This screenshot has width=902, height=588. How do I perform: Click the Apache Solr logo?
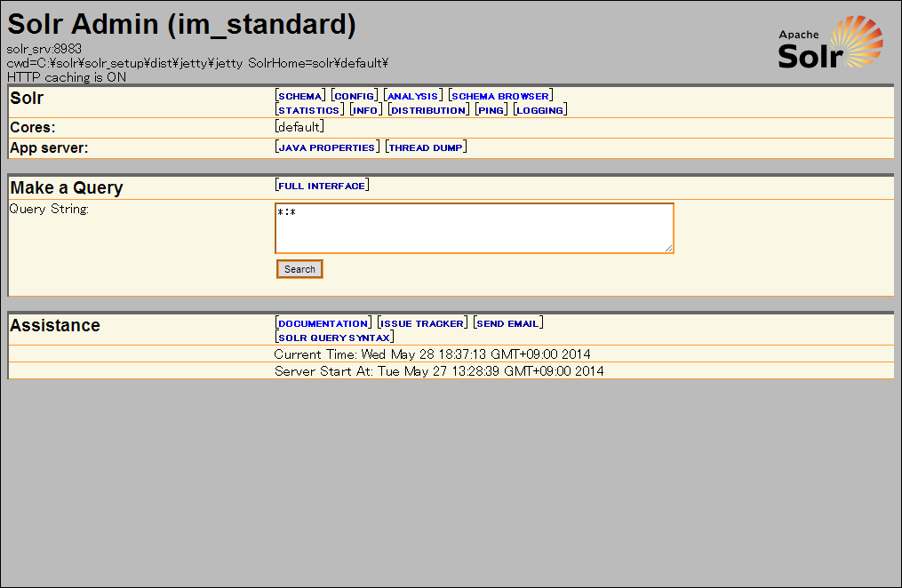point(830,43)
